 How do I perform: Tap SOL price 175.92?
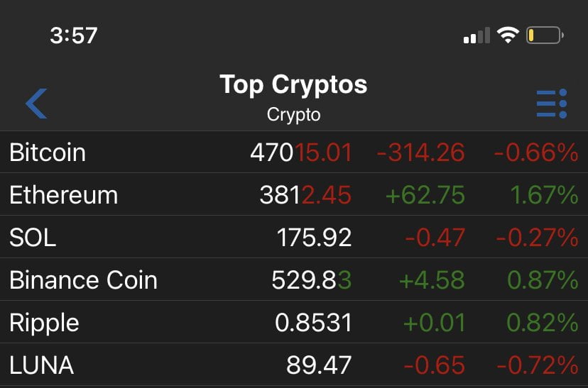(x=315, y=238)
